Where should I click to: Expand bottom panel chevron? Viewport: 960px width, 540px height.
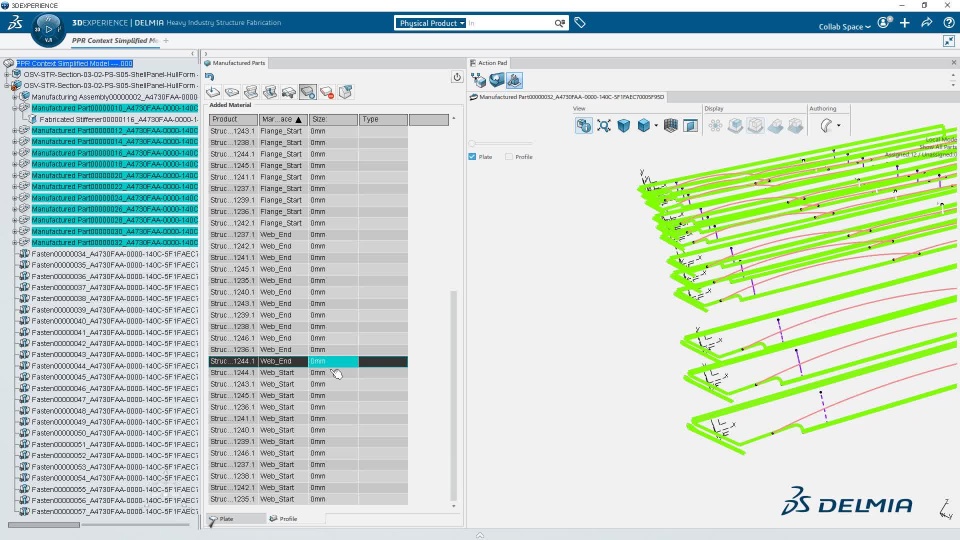(480, 535)
